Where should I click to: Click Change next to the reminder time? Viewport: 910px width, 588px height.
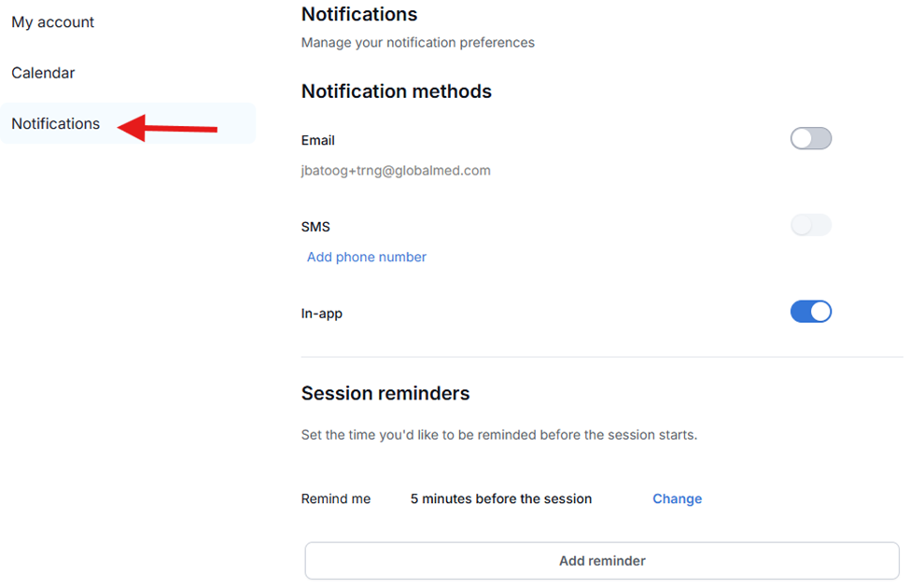click(677, 498)
